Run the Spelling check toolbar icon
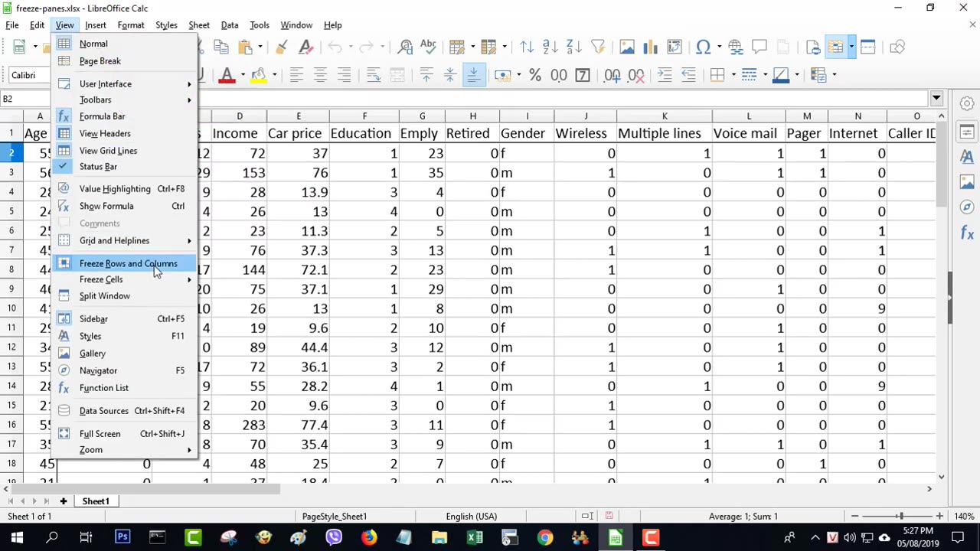The height and width of the screenshot is (551, 980). (x=428, y=47)
